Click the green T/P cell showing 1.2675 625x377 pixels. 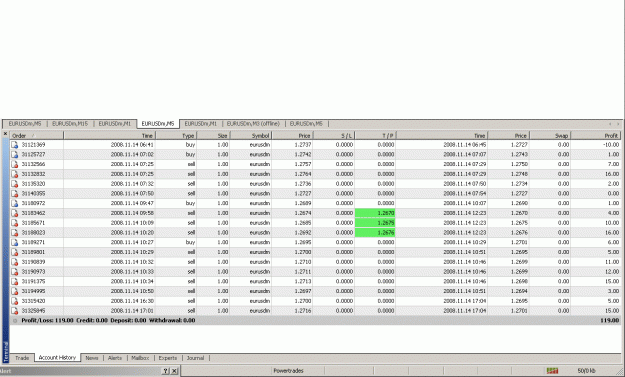375,223
